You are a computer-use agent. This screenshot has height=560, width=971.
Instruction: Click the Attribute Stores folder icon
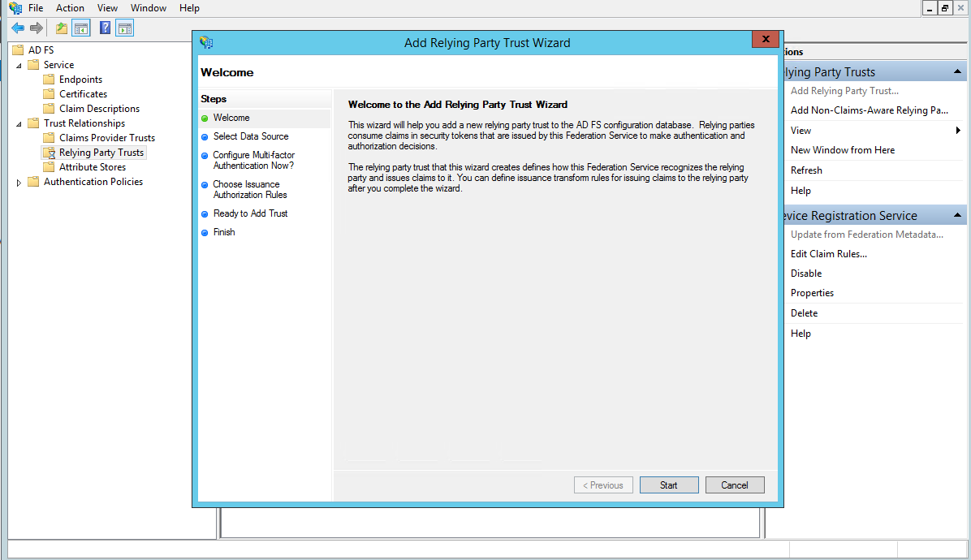click(49, 167)
